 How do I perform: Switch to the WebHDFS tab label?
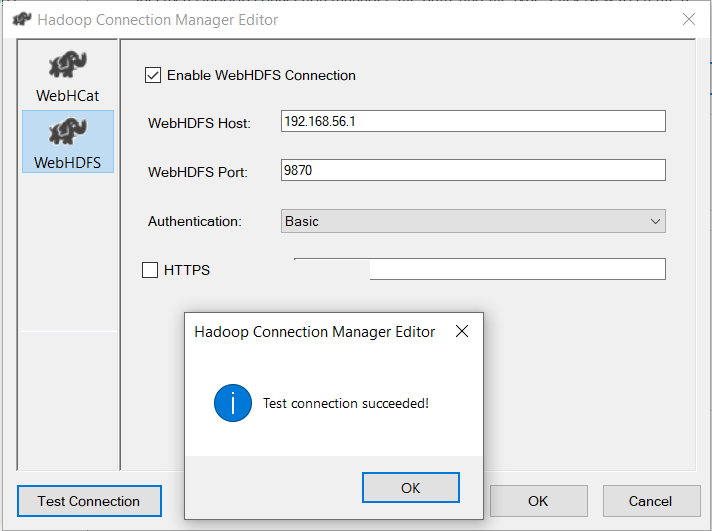coord(67,162)
